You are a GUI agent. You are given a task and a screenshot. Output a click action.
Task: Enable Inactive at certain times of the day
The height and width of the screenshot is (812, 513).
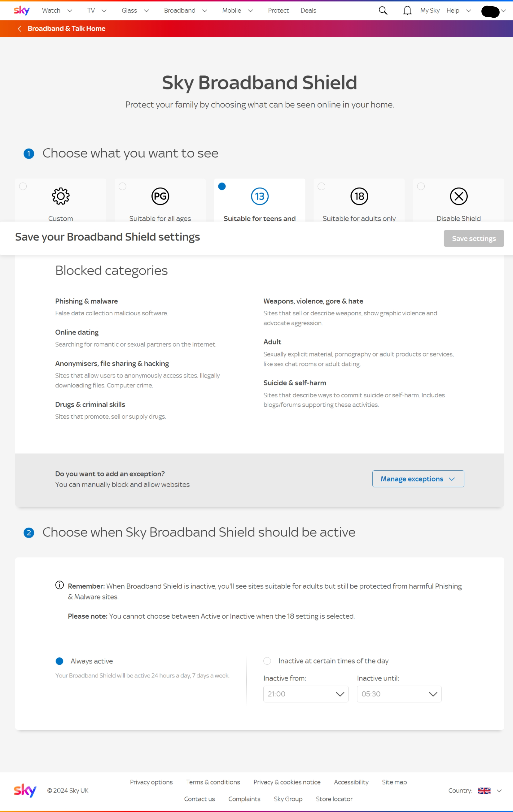coord(267,661)
